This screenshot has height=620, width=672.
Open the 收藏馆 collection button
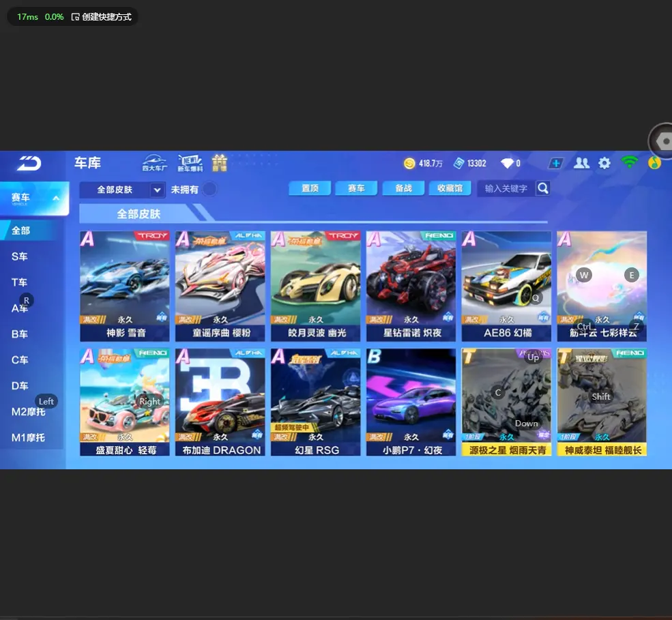coord(450,188)
